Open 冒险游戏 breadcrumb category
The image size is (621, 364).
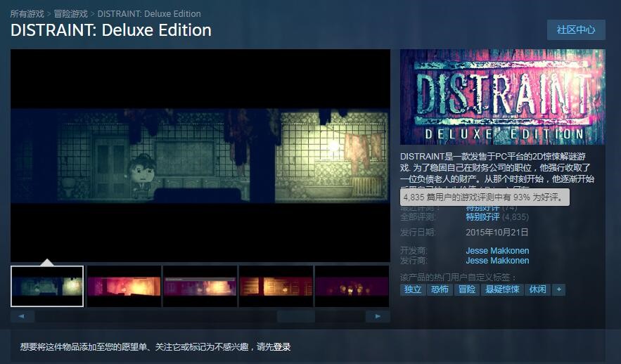click(70, 14)
